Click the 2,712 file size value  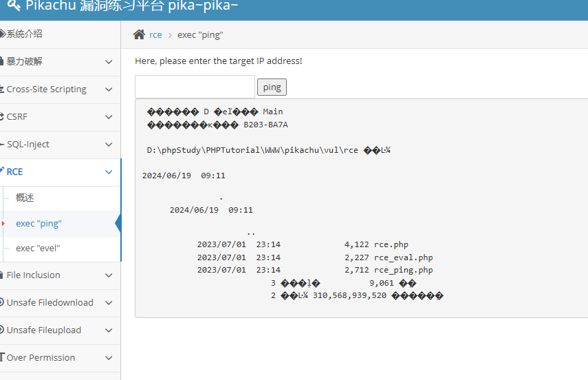(357, 271)
